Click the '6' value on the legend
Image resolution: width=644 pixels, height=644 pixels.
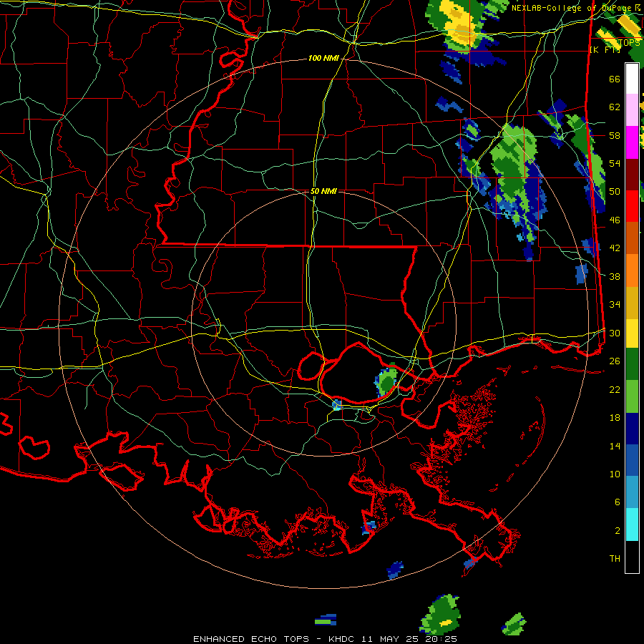618,502
